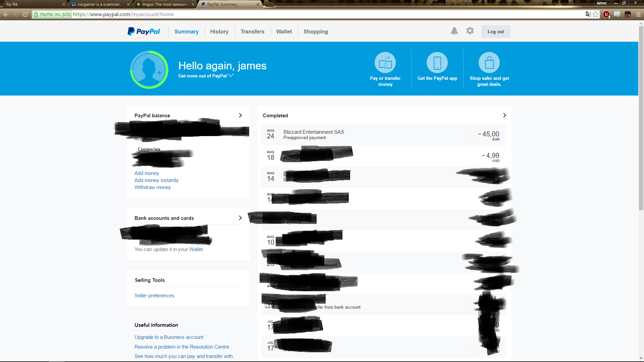Close the PayPal Summary browser tab
Viewport: 644px width, 362px height.
[258, 4]
